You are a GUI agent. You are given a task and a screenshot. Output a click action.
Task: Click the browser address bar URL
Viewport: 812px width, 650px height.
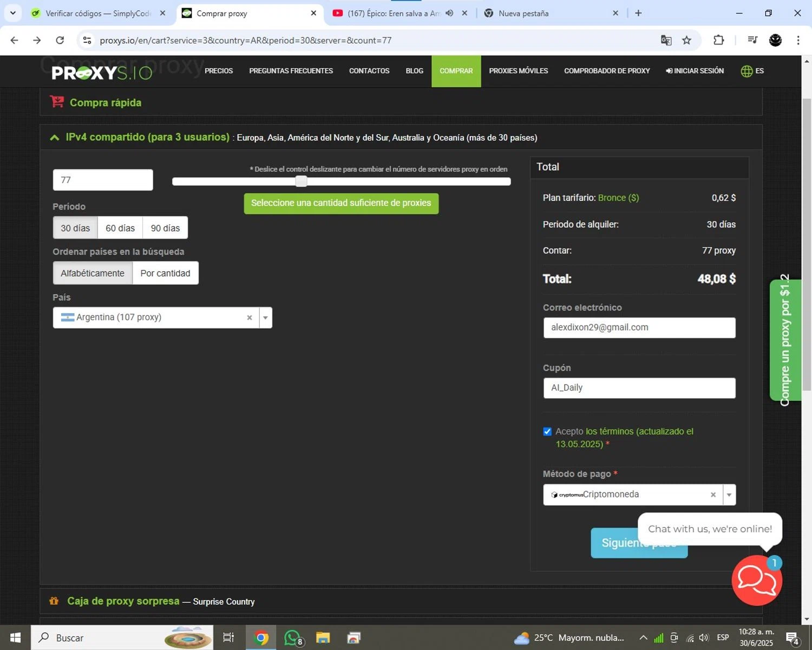click(x=245, y=40)
